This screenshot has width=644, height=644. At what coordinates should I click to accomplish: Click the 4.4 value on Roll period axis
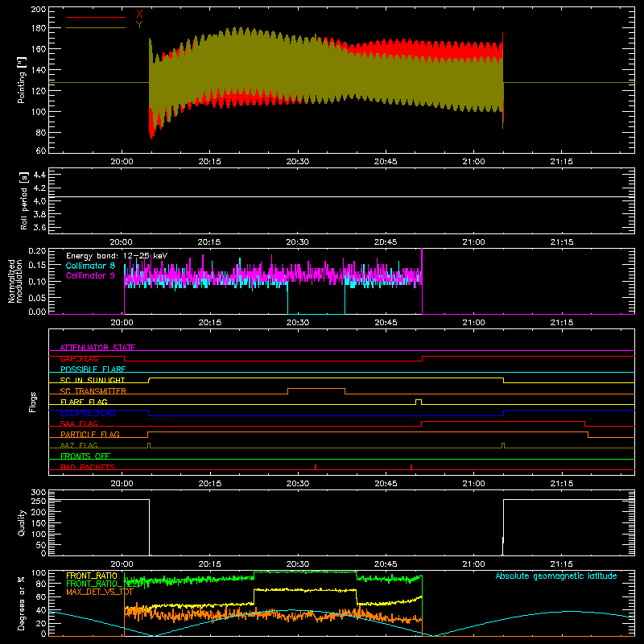coord(39,175)
